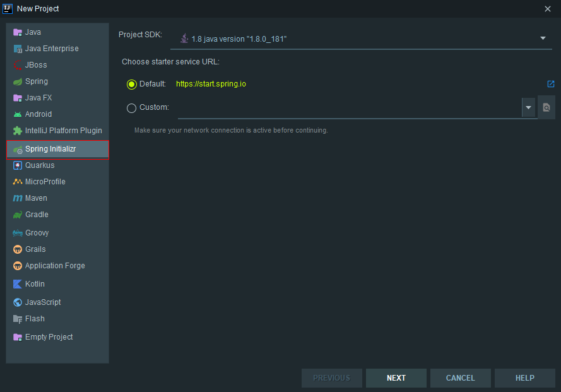Choose the Java project type label
The image size is (561, 392).
(x=33, y=32)
